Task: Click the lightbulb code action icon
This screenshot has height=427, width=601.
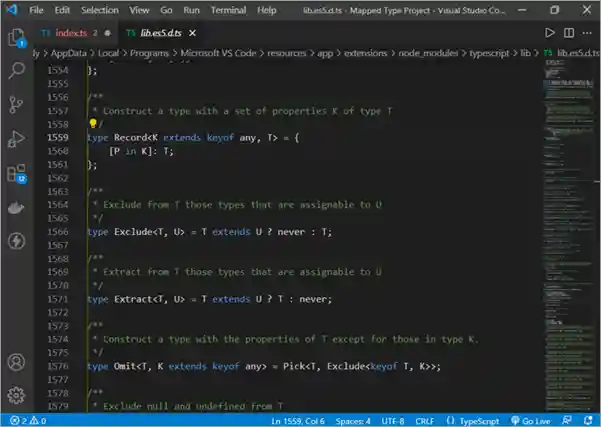Action: (93, 123)
